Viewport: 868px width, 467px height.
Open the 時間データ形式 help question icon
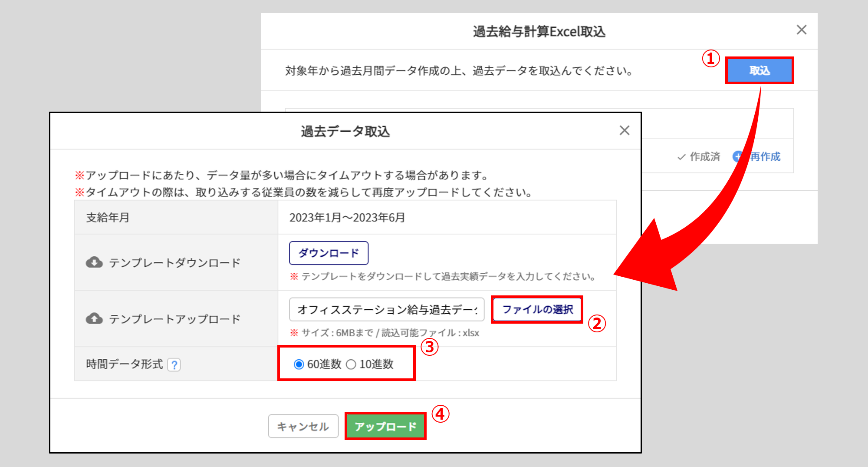tap(174, 364)
